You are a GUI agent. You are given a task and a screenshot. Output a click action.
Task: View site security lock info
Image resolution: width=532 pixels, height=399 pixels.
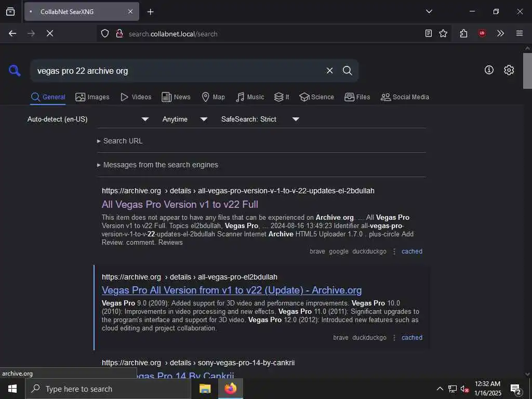pyautogui.click(x=119, y=33)
